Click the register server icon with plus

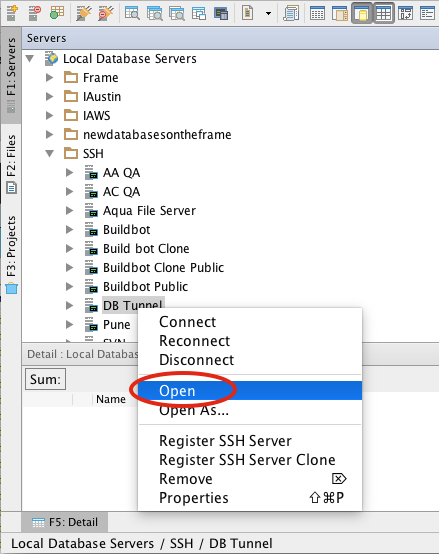[x=12, y=13]
